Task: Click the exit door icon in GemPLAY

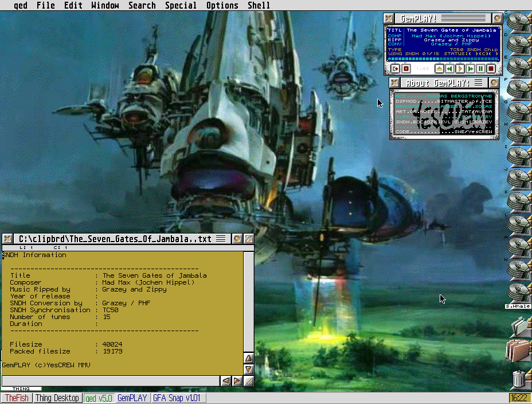Action: [395, 69]
